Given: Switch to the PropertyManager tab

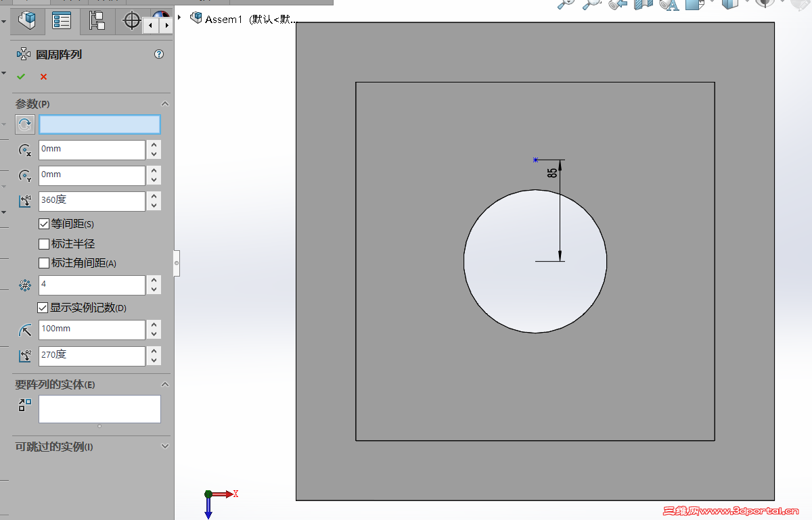Looking at the screenshot, I should pos(62,22).
